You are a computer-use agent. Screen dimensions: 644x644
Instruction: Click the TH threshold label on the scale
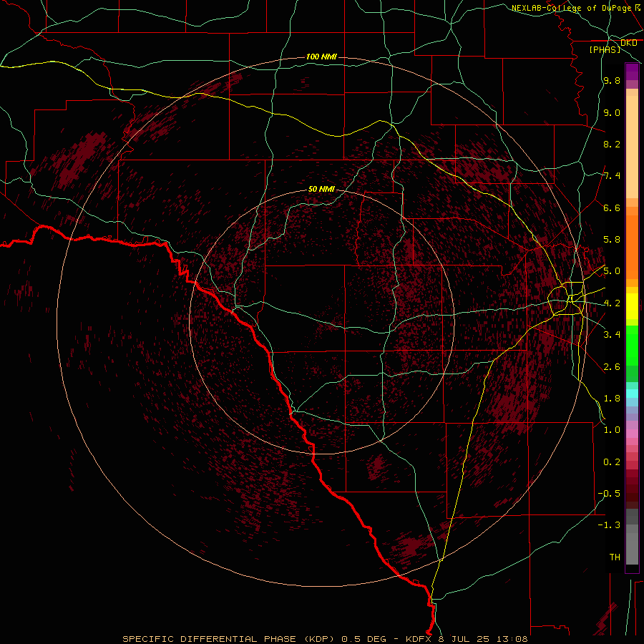click(x=615, y=557)
